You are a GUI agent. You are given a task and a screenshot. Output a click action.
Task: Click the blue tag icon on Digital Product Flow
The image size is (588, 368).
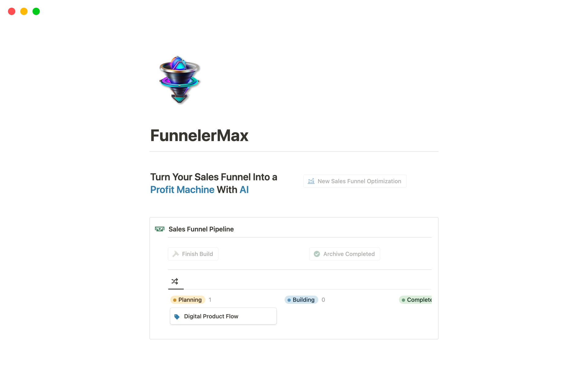(x=177, y=316)
